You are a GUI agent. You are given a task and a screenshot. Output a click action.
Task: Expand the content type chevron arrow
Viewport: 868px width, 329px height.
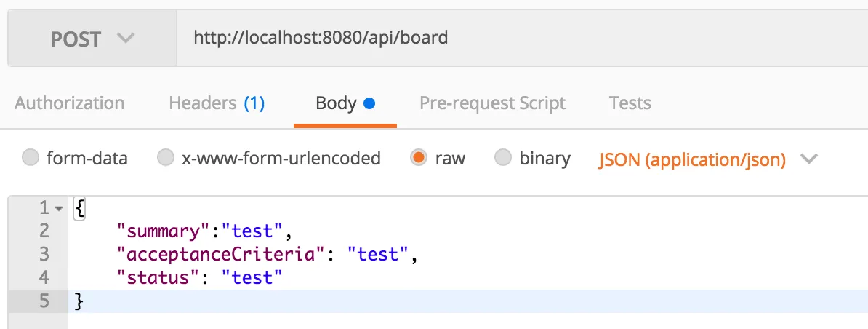(808, 159)
